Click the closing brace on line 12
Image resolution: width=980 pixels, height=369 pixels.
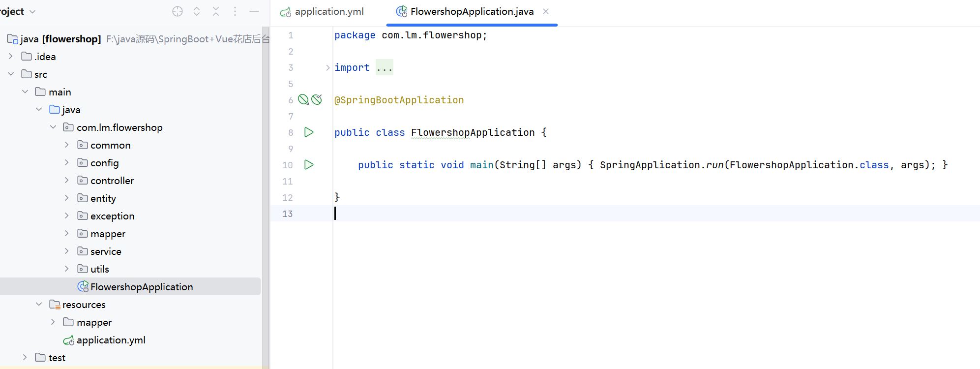[x=337, y=197]
